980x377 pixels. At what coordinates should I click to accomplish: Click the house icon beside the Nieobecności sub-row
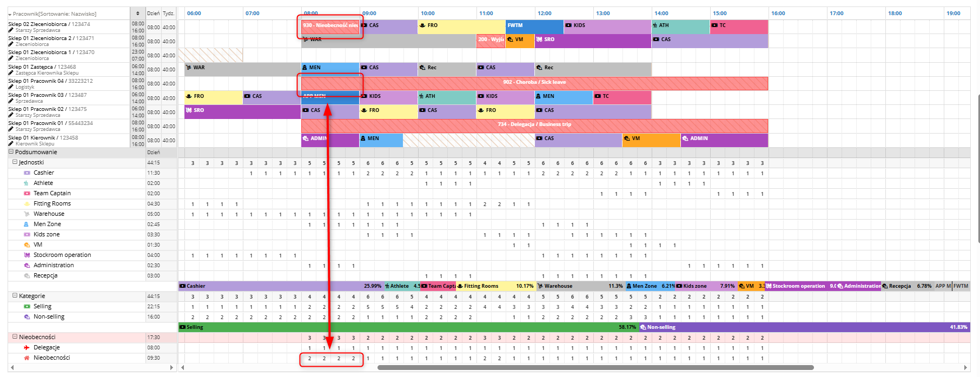(27, 358)
